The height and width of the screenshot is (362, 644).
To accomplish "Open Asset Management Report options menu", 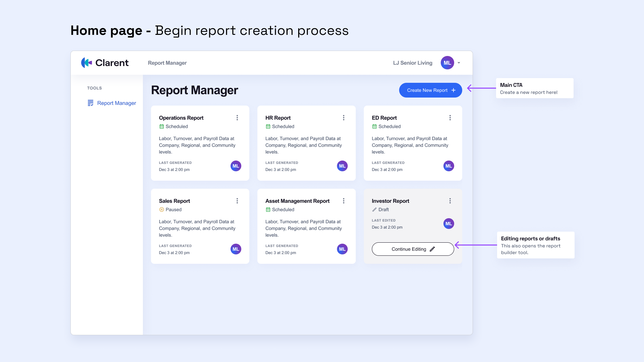I will [343, 201].
